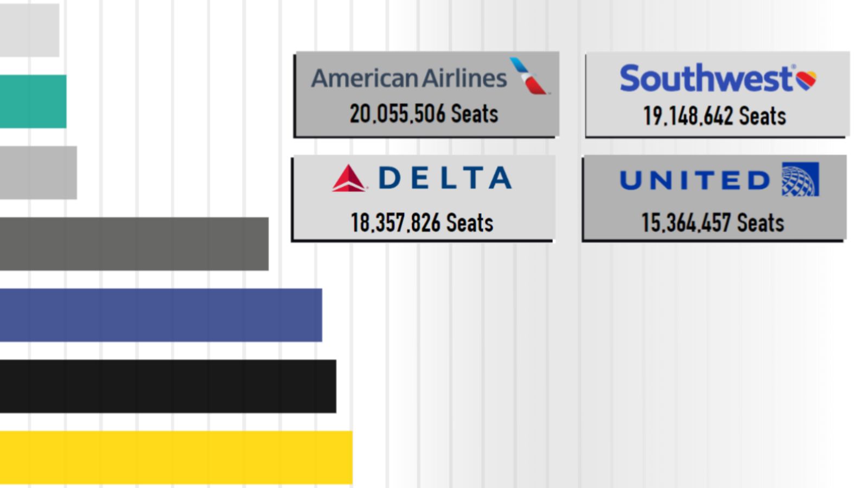Click the American Airlines flight symbol logo
868x488 pixels.
tap(529, 76)
